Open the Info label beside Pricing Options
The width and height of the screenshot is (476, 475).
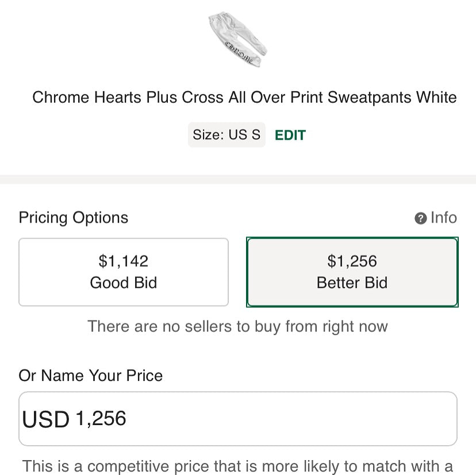click(443, 218)
